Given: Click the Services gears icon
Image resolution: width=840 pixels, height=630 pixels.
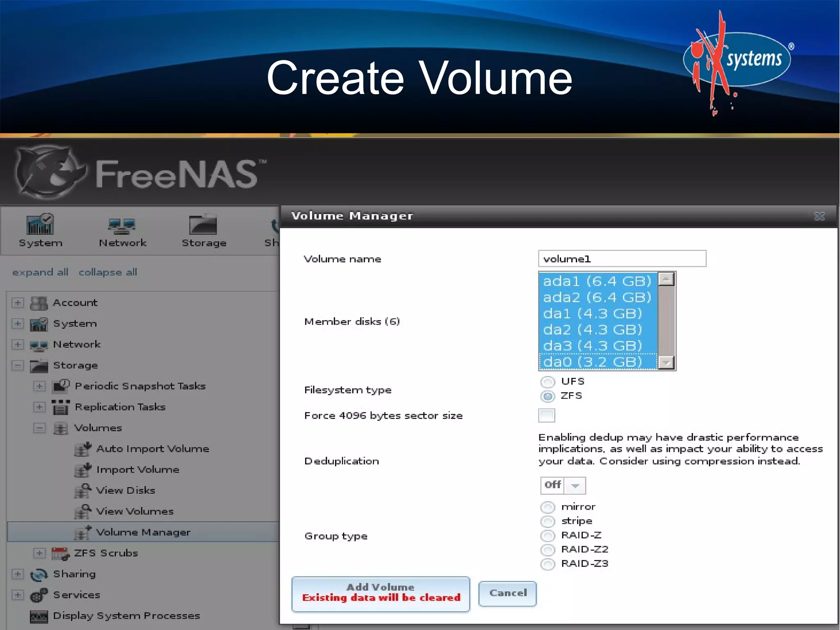Looking at the screenshot, I should pos(39,596).
